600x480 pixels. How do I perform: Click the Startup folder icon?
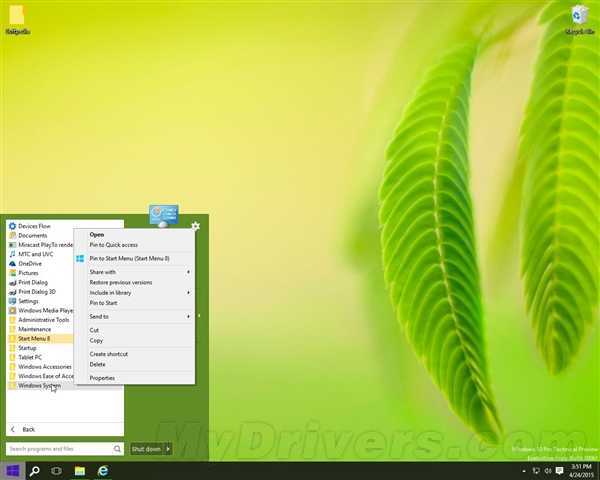coord(12,348)
